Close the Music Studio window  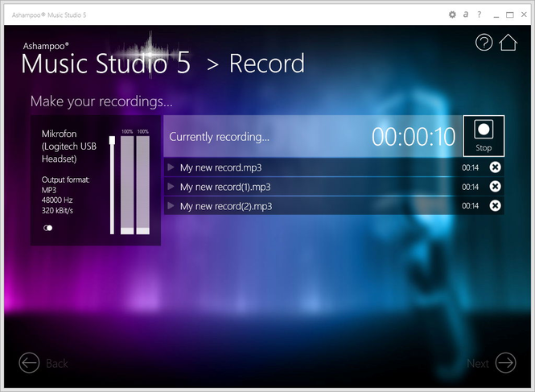(x=524, y=14)
